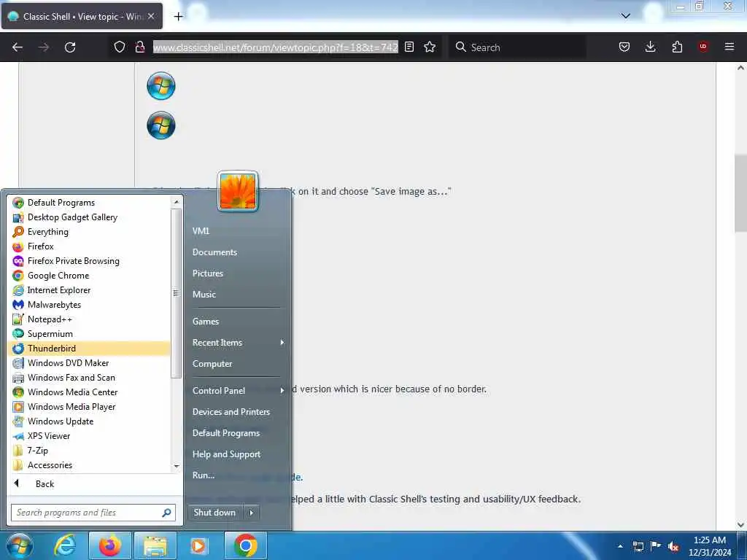Launch Google Chrome from the programs list
Viewport: 747px width, 560px height.
pyautogui.click(x=89, y=275)
